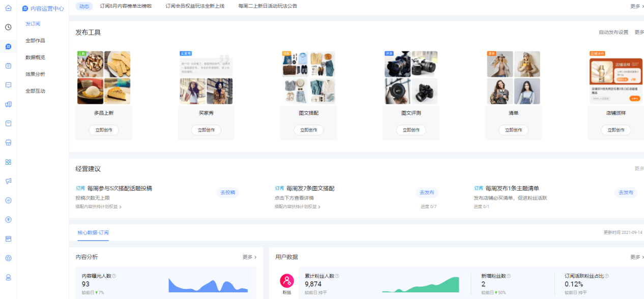The image size is (644, 299).
Task: Open the clipboard icon in the sidebar
Action: [8, 66]
